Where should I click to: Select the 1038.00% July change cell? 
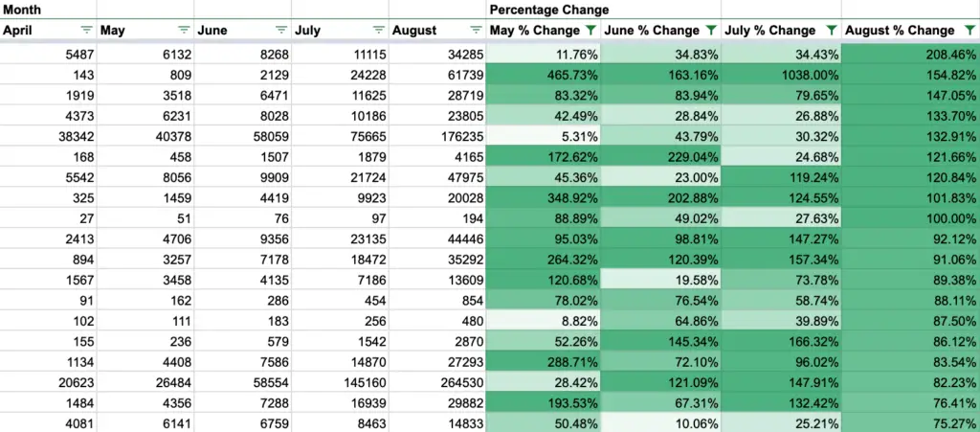point(781,75)
